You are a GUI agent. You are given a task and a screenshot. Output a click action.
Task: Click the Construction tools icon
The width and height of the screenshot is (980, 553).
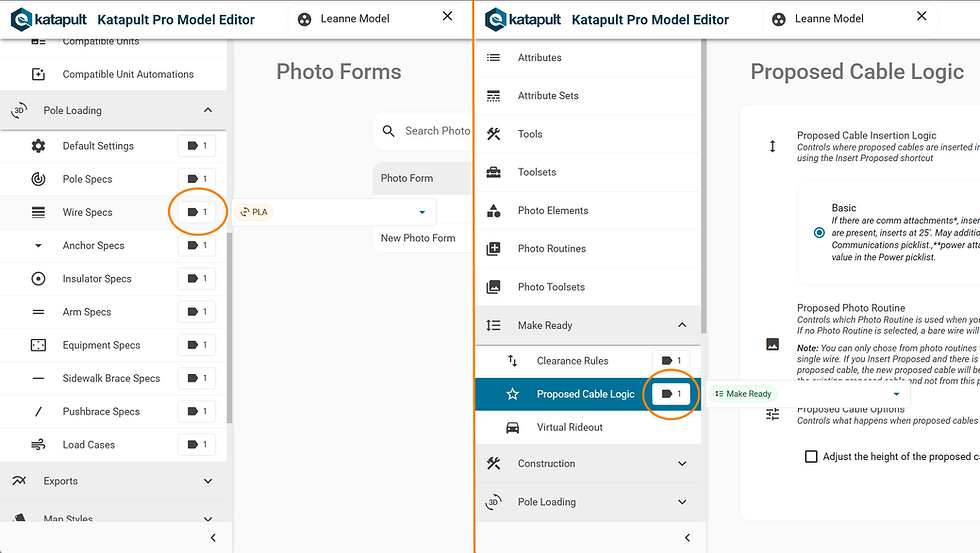coord(493,463)
